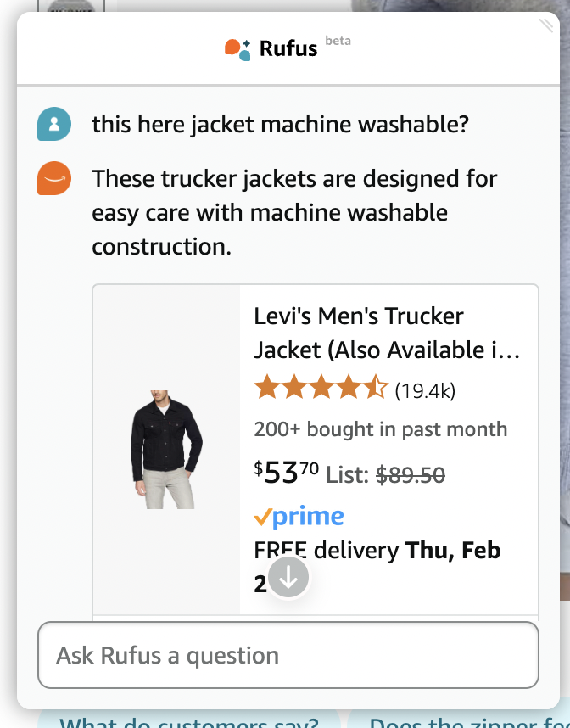Image resolution: width=570 pixels, height=728 pixels.
Task: Click the teal user avatar icon
Action: click(54, 126)
